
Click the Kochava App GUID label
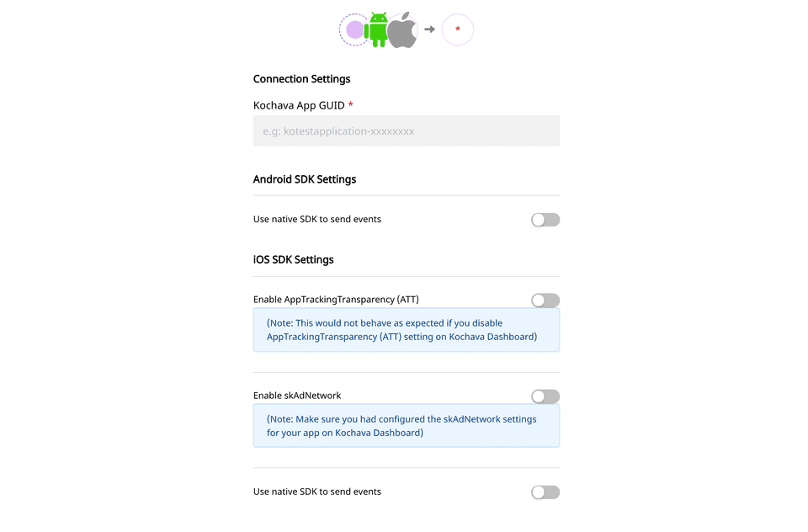click(x=299, y=105)
